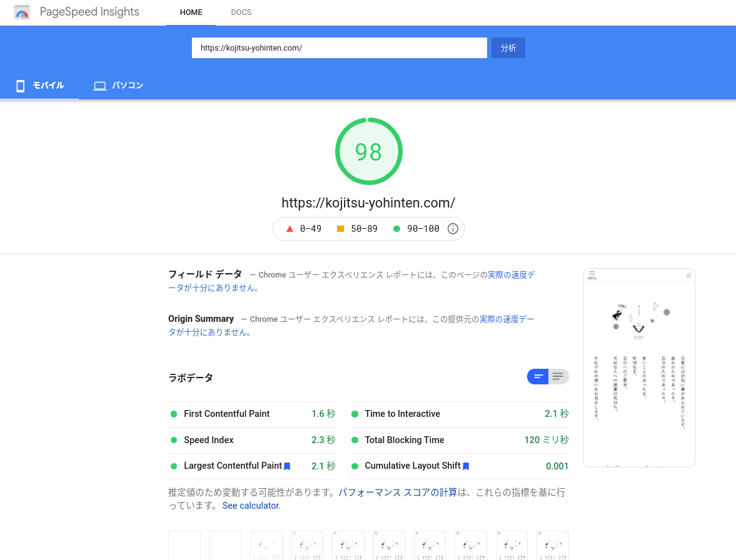
Task: Click the green circle 90–100 legend icon
Action: [x=396, y=229]
